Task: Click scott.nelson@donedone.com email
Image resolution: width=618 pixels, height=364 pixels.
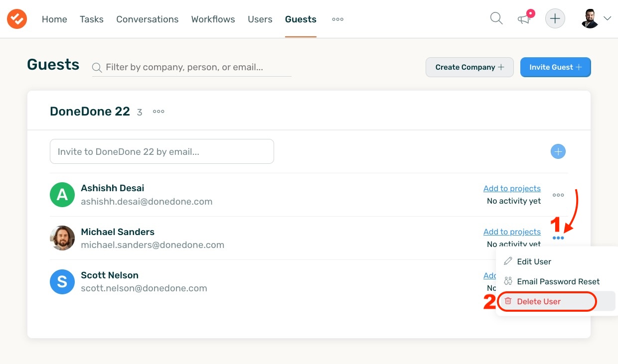Action: pyautogui.click(x=144, y=288)
